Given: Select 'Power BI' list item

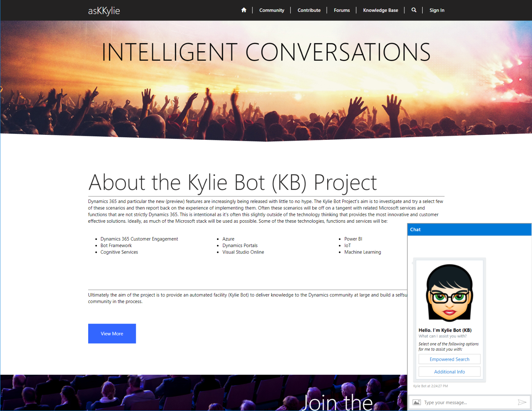Looking at the screenshot, I should 353,239.
